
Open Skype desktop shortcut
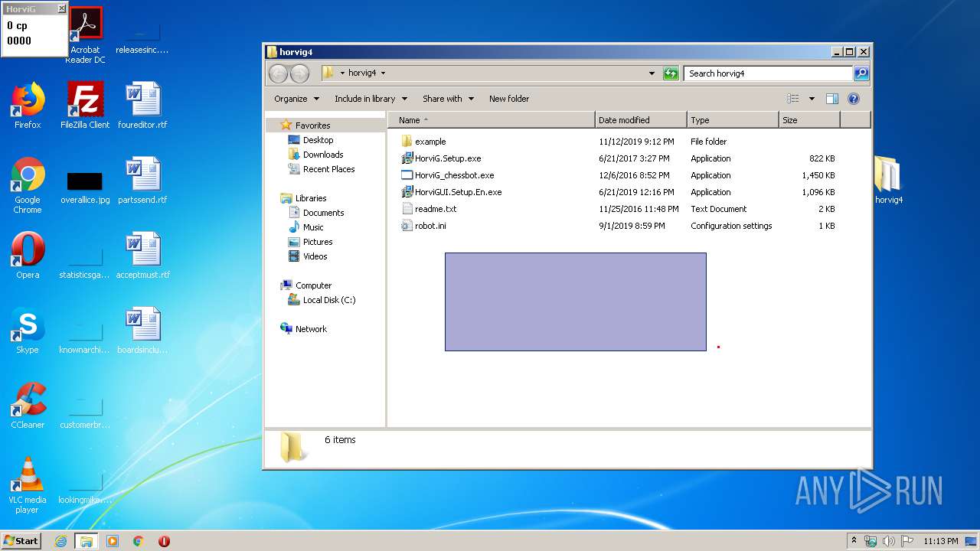28,331
